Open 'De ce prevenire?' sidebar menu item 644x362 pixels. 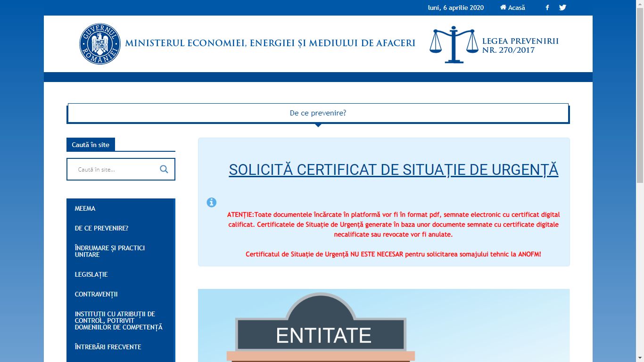pyautogui.click(x=120, y=228)
